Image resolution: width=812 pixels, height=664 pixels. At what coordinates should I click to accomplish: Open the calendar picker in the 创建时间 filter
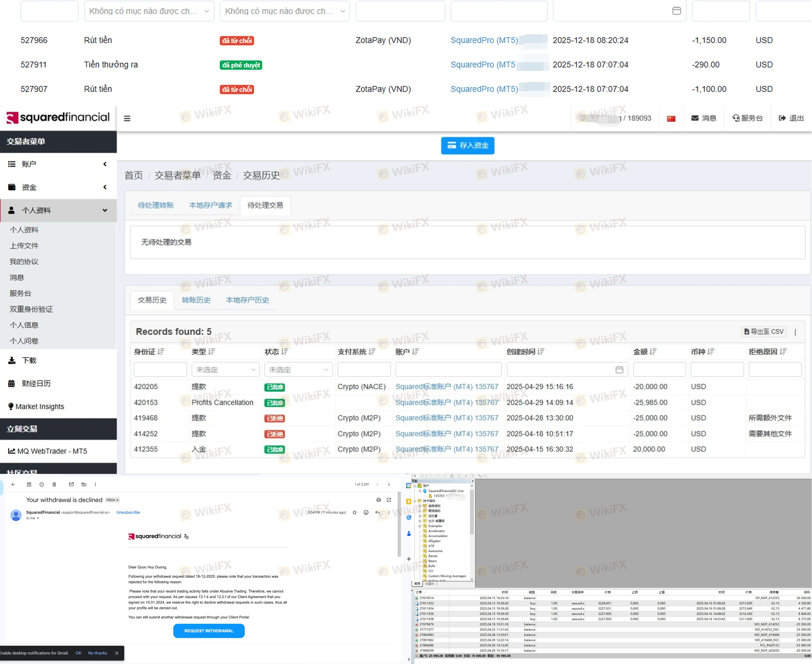620,370
